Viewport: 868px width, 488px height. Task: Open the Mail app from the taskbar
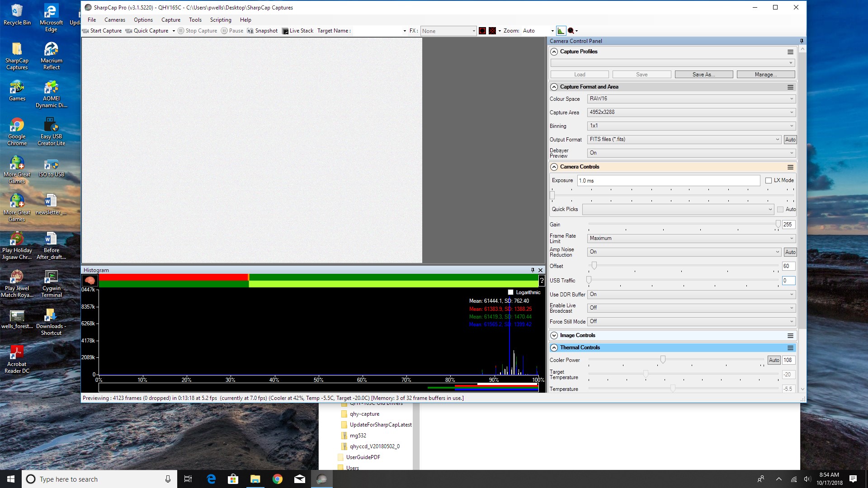pyautogui.click(x=300, y=479)
